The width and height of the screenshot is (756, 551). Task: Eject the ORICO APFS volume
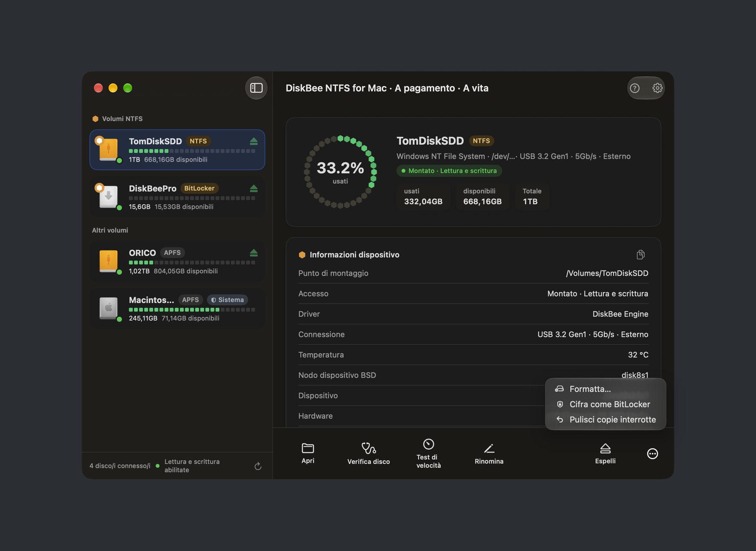pyautogui.click(x=253, y=253)
